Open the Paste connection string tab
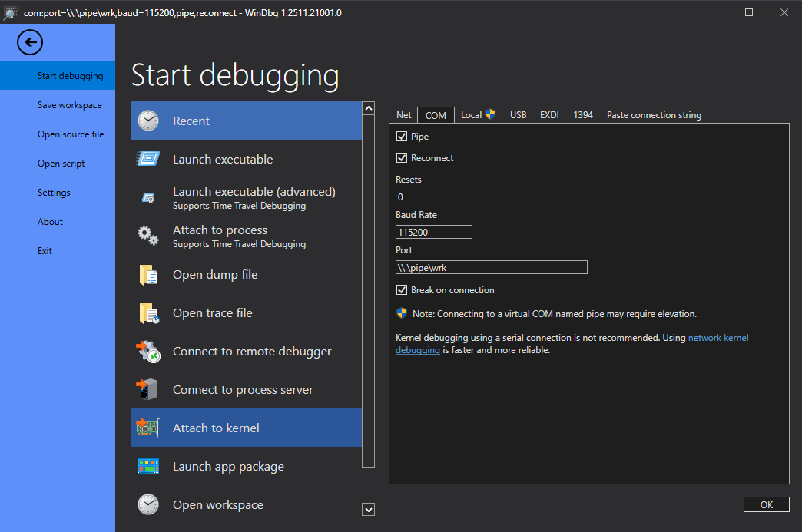Viewport: 802px width, 532px height. pyautogui.click(x=654, y=115)
